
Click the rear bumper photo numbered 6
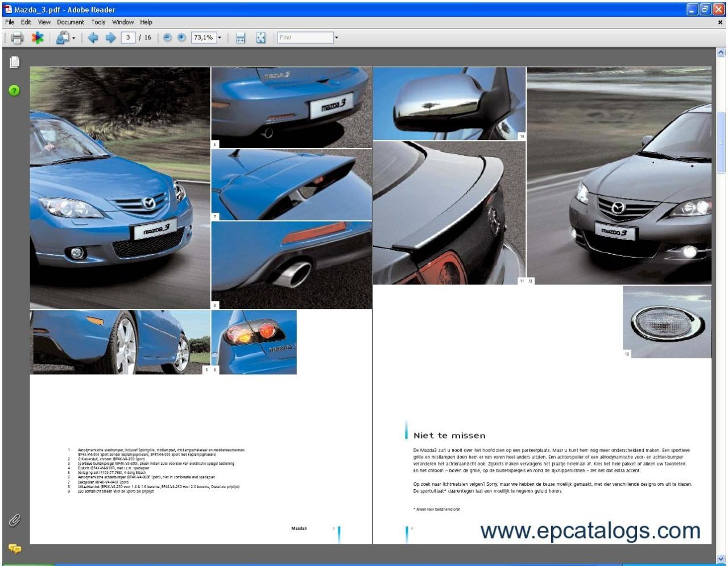coord(292,108)
